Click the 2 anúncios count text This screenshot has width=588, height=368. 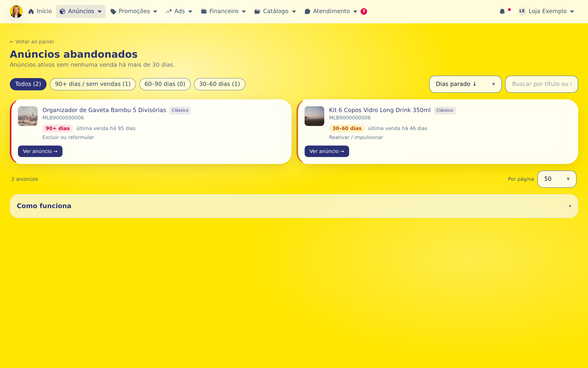pyautogui.click(x=25, y=179)
